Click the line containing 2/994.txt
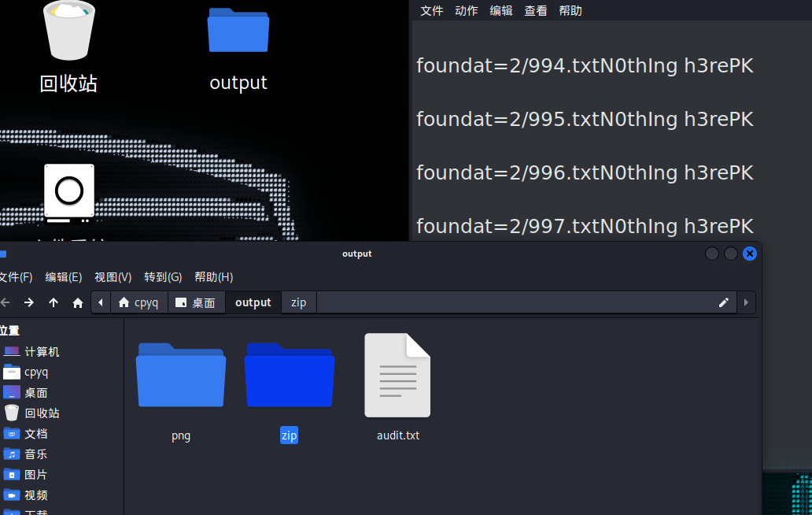Viewport: 812px width, 515px height. 585,66
